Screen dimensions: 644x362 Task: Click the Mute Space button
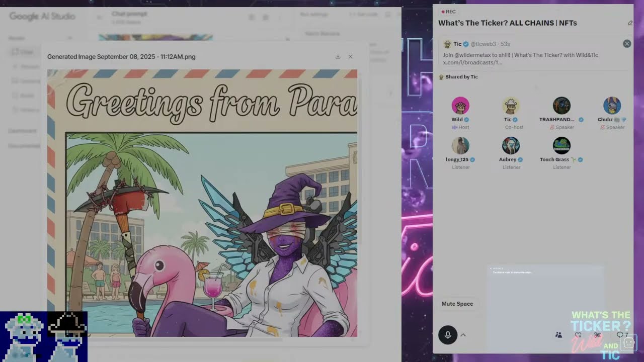coord(457,304)
